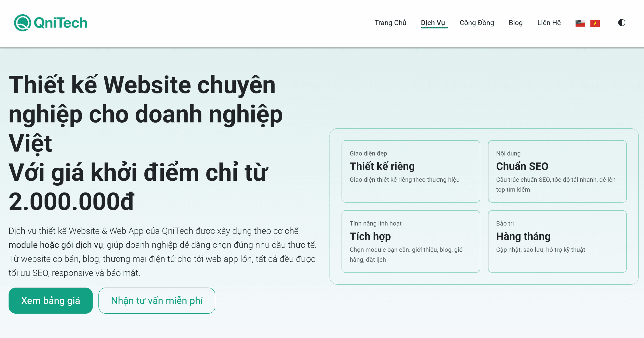Click Nhận tư vấn miễn phí button
Viewport: 644px width, 338px height.
tap(157, 301)
